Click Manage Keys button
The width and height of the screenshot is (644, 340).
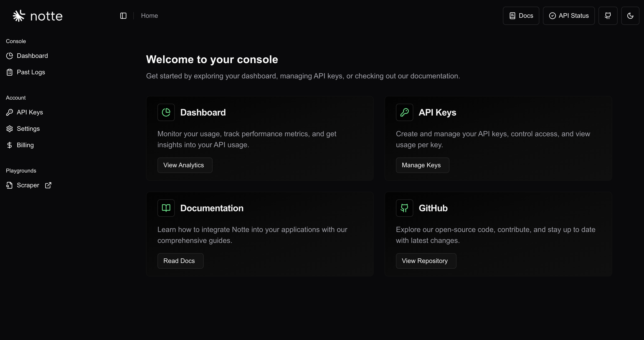[x=423, y=165]
